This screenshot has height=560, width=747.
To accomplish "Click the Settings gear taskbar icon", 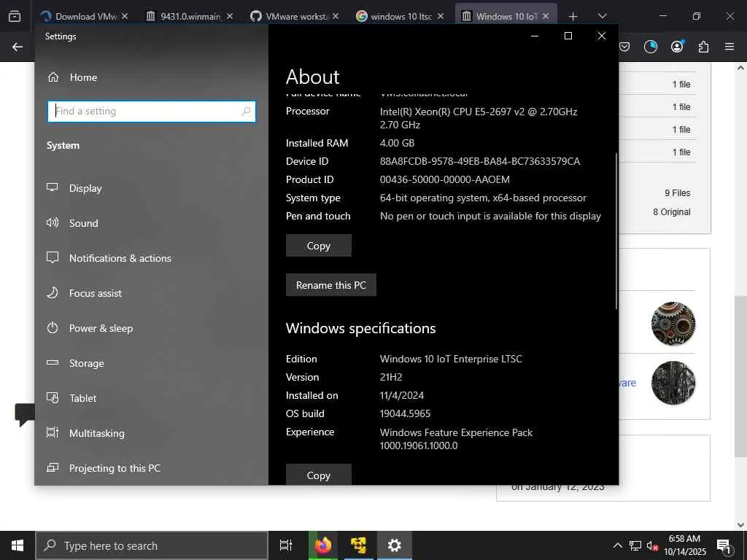I will click(x=395, y=545).
